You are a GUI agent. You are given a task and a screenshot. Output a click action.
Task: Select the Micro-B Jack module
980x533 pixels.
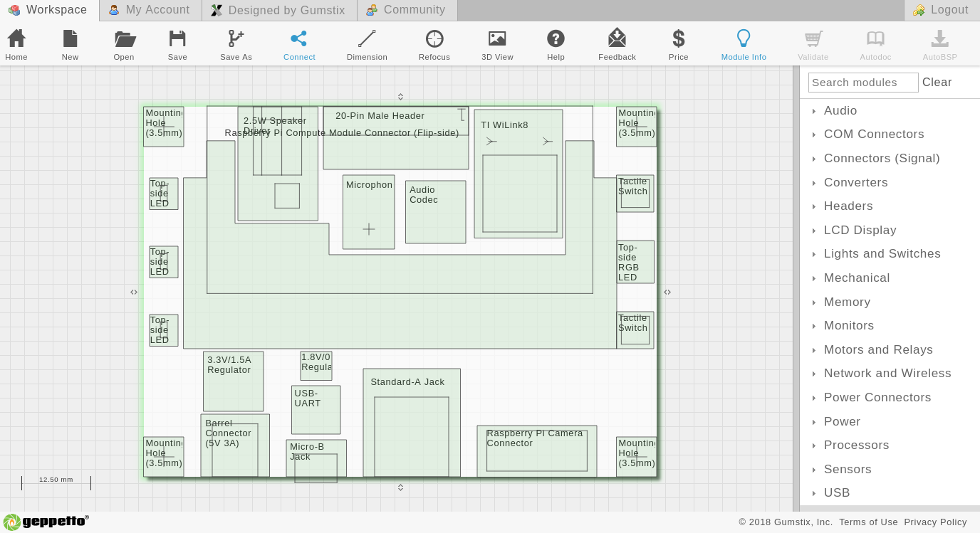click(316, 458)
